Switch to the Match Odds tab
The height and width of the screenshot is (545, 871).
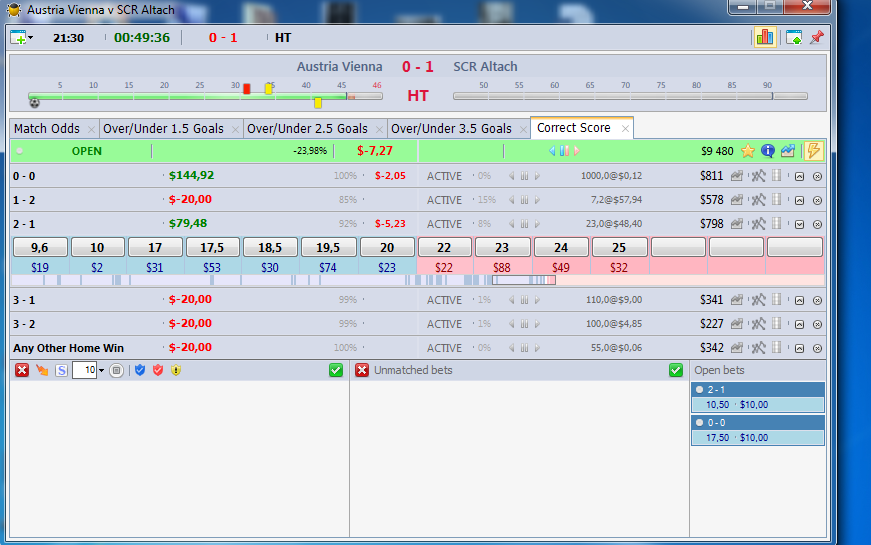(47, 129)
